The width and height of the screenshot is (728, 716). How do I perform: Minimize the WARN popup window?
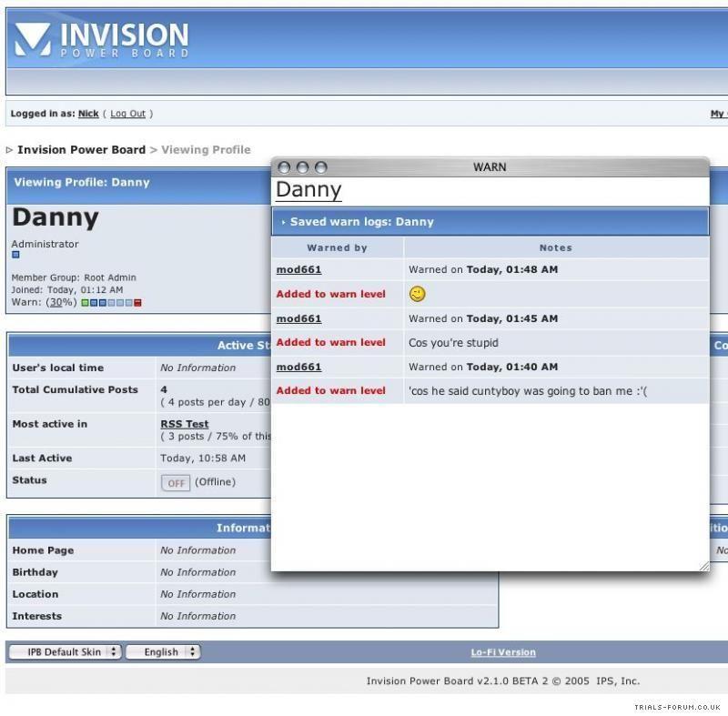pyautogui.click(x=302, y=167)
